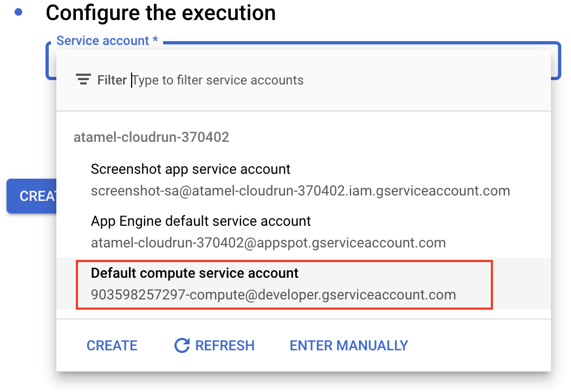Click the screenshot-sa@atamel-cloudrun-370402 email address
571x392 pixels.
pos(300,191)
